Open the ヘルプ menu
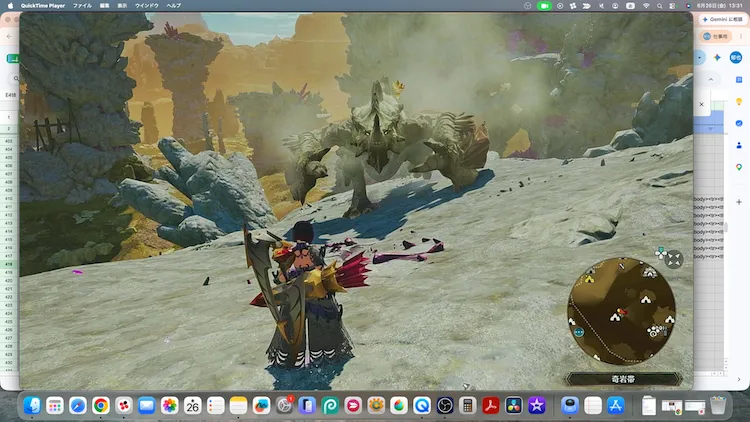750x422 pixels. tap(174, 6)
